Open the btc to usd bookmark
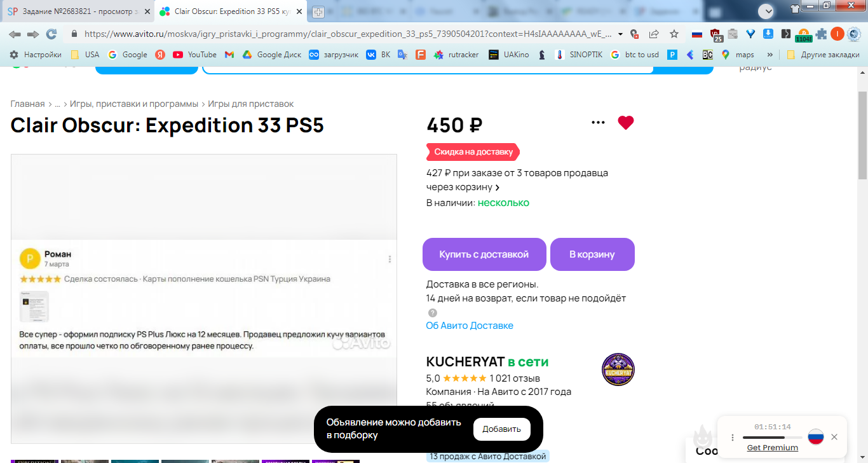Image resolution: width=868 pixels, height=463 pixels. click(635, 55)
